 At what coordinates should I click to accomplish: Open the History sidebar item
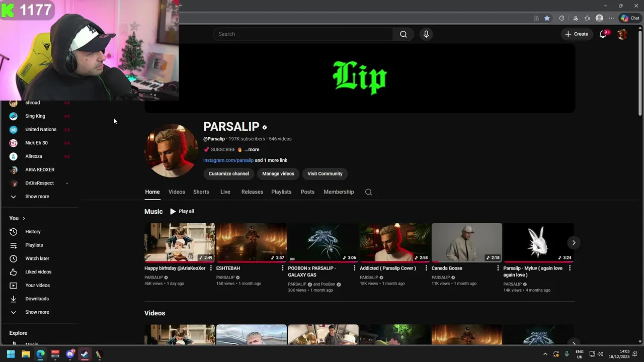[x=40, y=232]
